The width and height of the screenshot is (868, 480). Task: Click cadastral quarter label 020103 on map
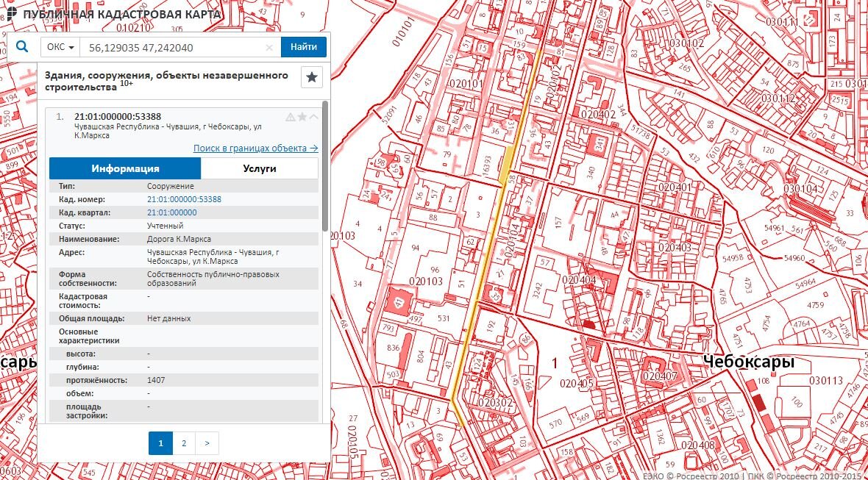pyautogui.click(x=426, y=281)
